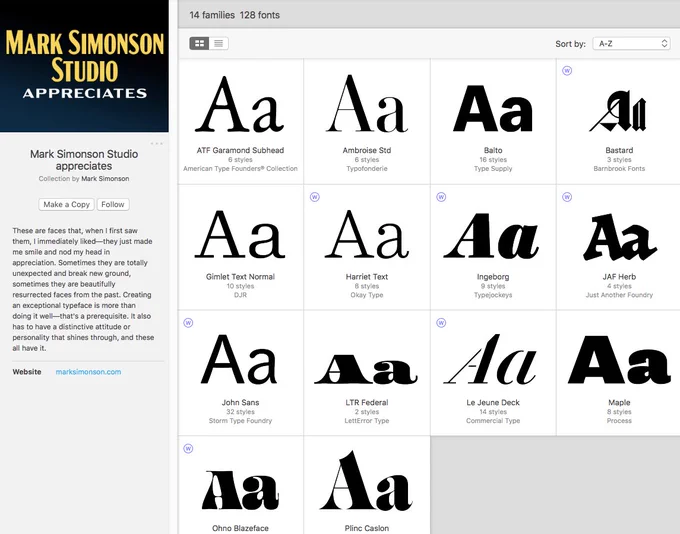Click the 'LettError Type' foundry text
680x534 pixels.
tap(367, 421)
